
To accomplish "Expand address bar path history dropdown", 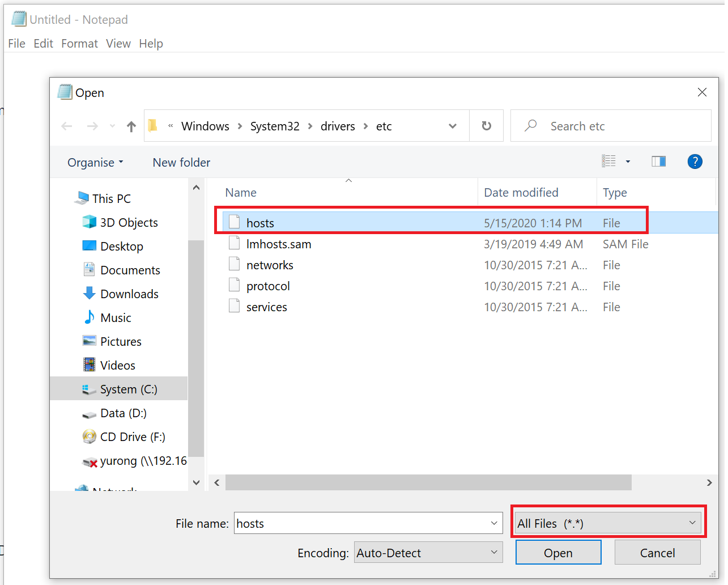I will coord(452,126).
